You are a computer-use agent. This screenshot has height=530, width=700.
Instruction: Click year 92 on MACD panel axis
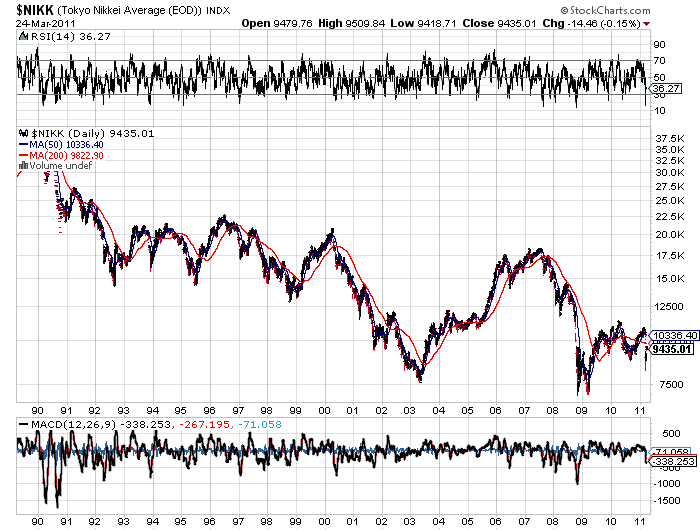click(x=95, y=522)
